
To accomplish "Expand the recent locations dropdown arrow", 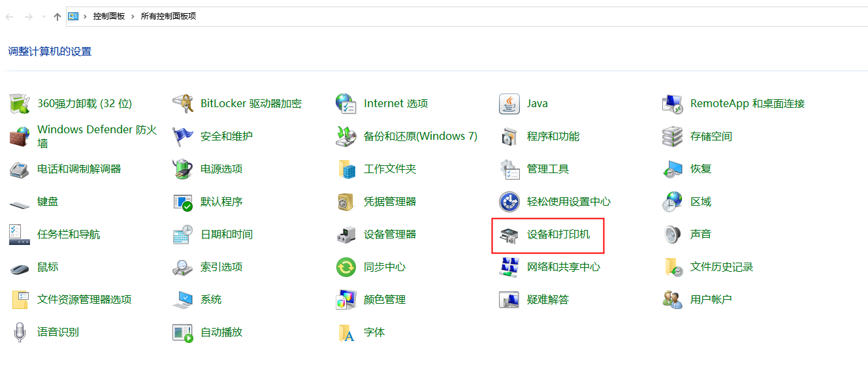I will point(44,17).
